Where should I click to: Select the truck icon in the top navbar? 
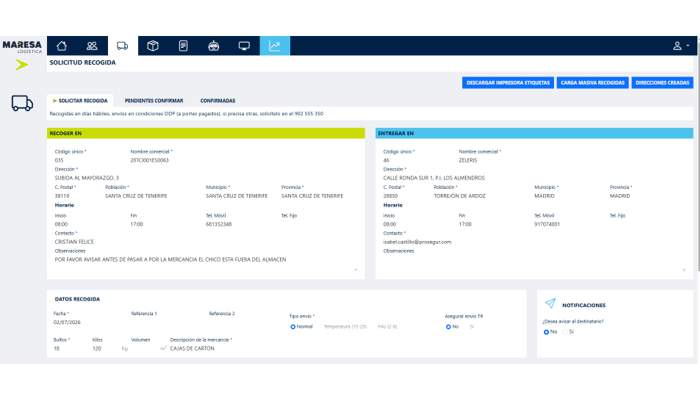click(122, 46)
